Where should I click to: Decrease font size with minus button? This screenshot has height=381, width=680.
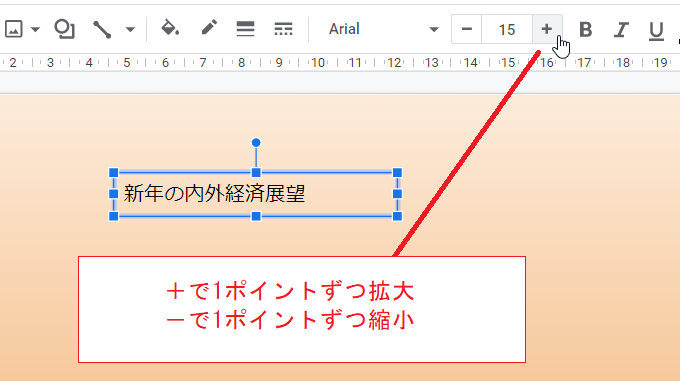click(467, 29)
